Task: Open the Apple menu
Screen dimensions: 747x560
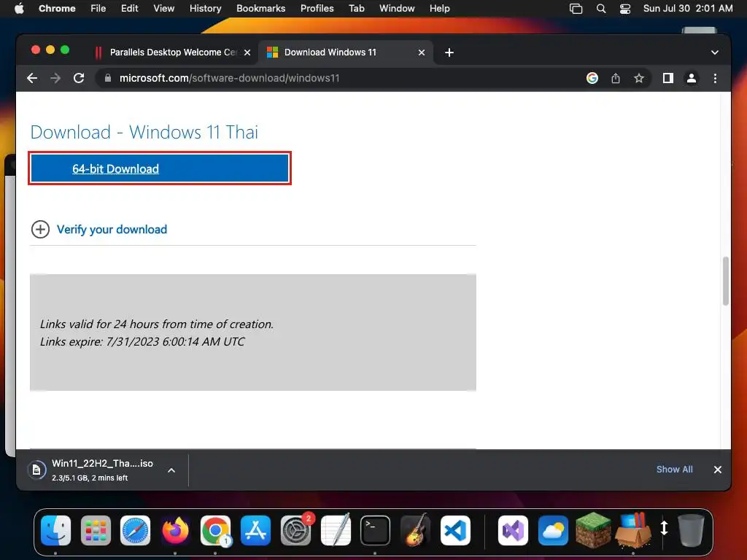Action: click(19, 8)
